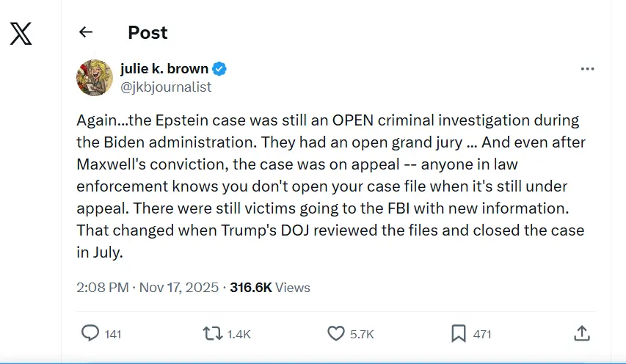The width and height of the screenshot is (626, 364).
Task: Click the share upload arrow icon
Action: 581,333
